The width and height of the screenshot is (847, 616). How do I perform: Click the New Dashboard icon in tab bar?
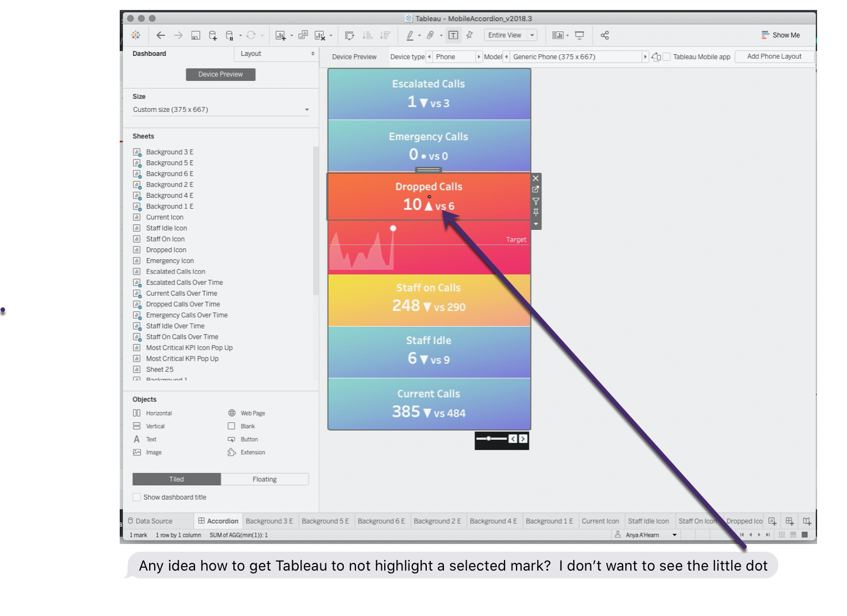click(x=789, y=521)
